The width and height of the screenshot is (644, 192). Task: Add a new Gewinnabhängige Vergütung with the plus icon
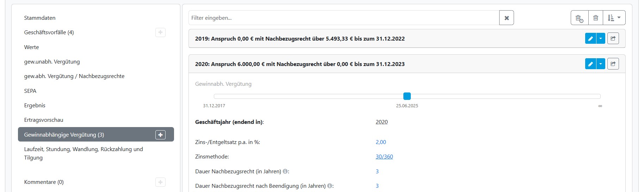160,135
